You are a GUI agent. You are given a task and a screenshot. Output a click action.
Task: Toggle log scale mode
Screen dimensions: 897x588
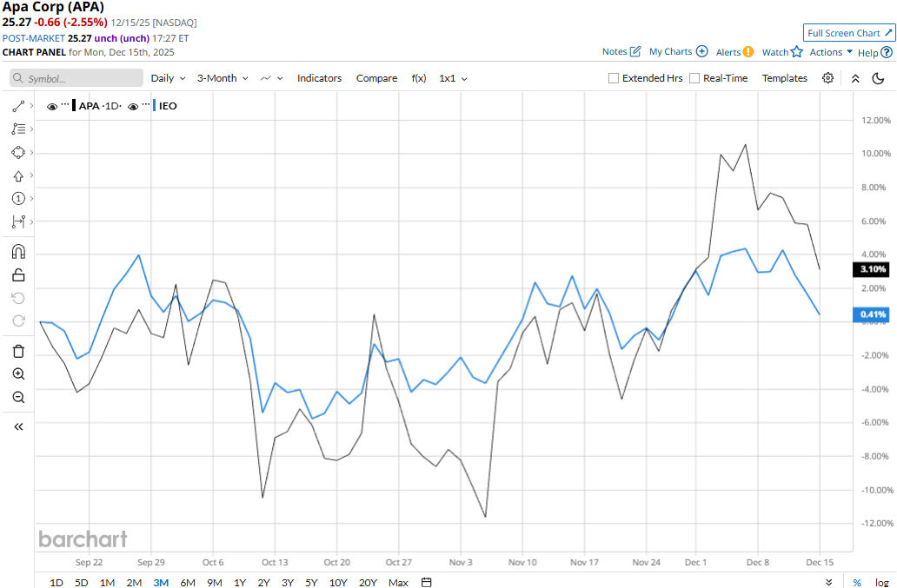click(881, 582)
